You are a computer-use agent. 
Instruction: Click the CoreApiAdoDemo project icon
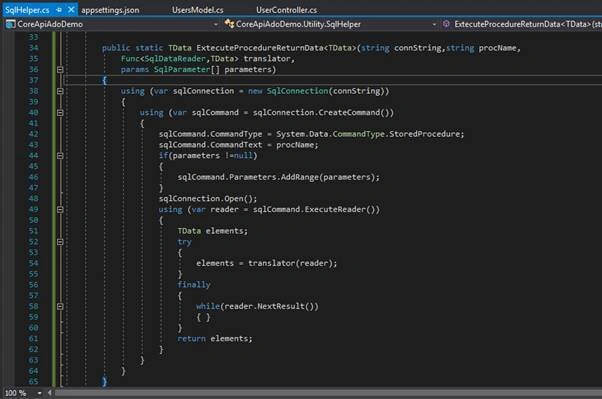click(x=10, y=24)
